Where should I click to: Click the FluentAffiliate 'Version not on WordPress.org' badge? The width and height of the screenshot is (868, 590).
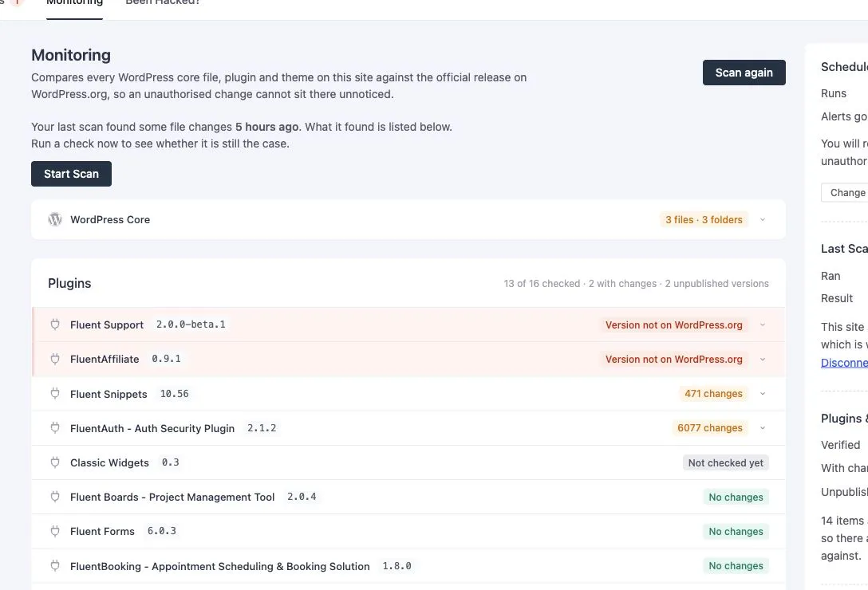click(x=673, y=360)
